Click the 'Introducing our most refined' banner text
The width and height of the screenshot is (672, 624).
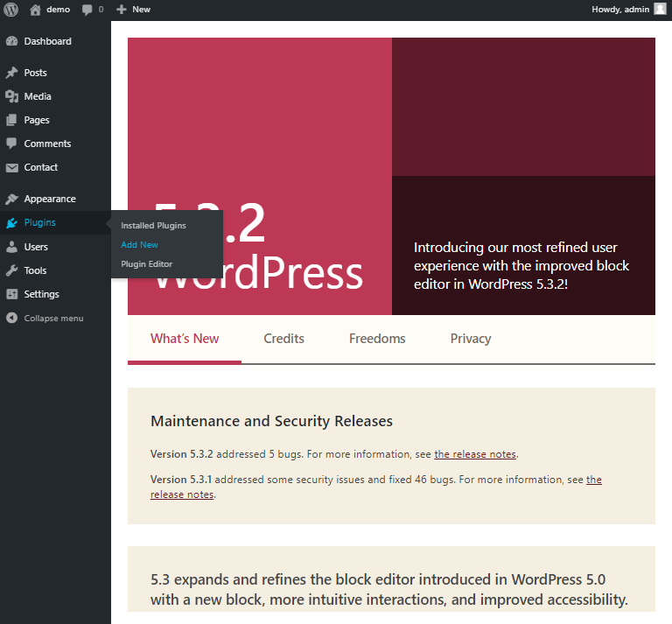pos(521,266)
